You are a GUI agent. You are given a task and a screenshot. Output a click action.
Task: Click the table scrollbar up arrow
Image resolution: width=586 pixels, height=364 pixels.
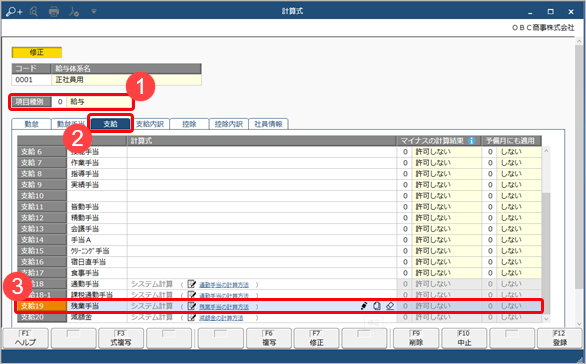(546, 151)
